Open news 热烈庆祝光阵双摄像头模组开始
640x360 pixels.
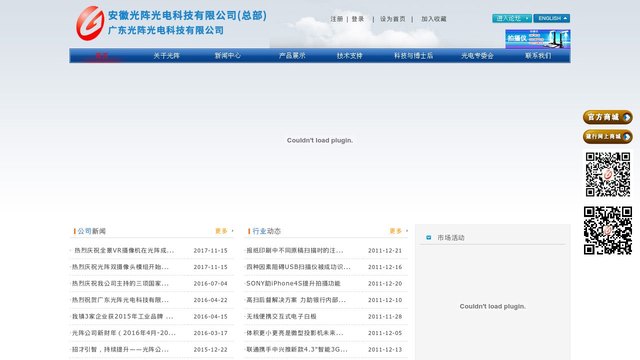point(120,267)
